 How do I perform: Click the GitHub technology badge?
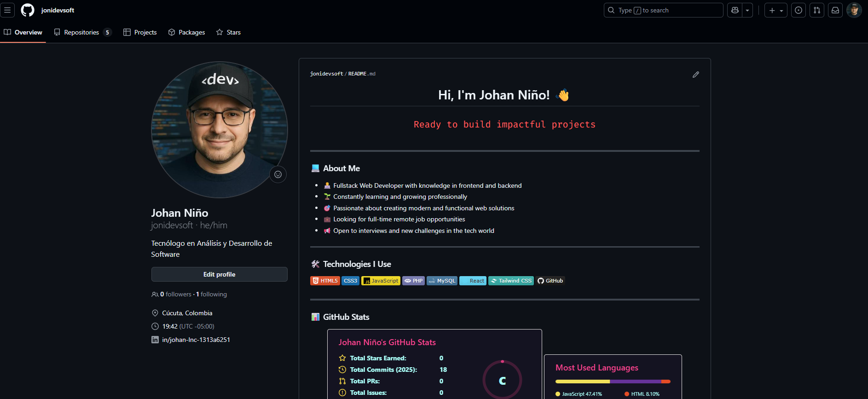[x=550, y=281]
